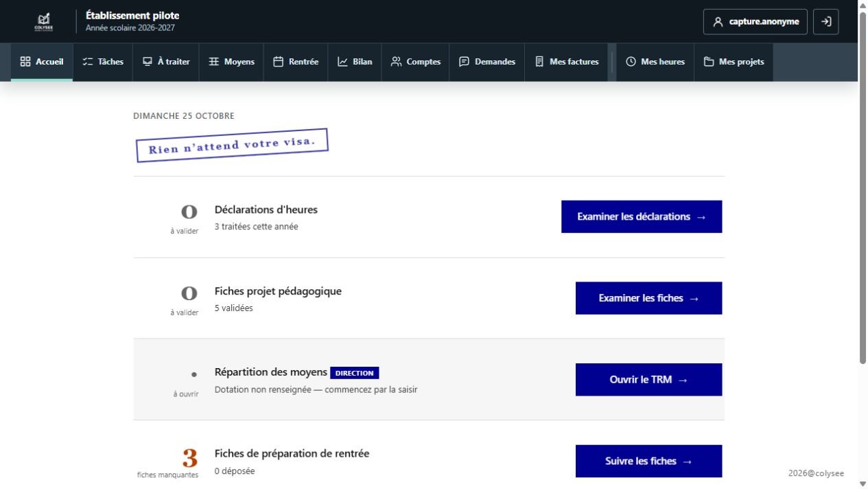Viewport: 868px width, 489px height.
Task: Click the calendar icon next to Rentrée
Action: pos(279,62)
